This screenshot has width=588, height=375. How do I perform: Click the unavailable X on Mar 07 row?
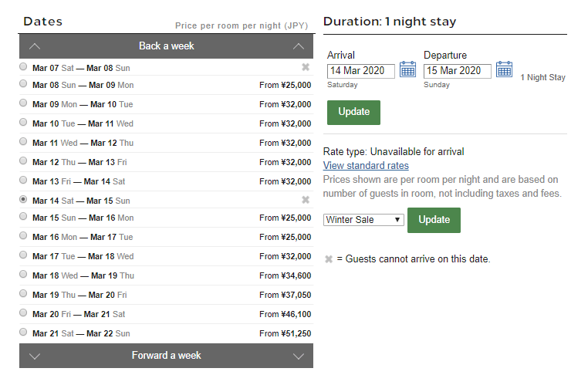point(306,67)
